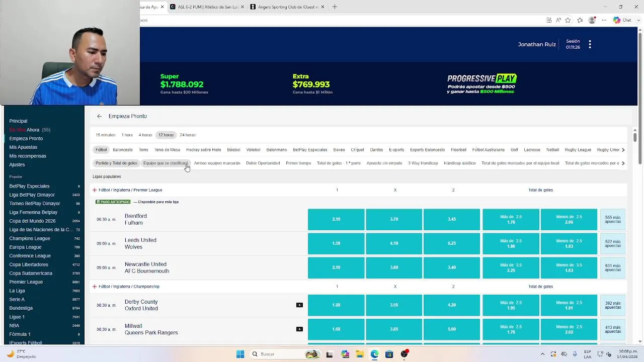Switch to the Tenis sport tab

(143, 150)
